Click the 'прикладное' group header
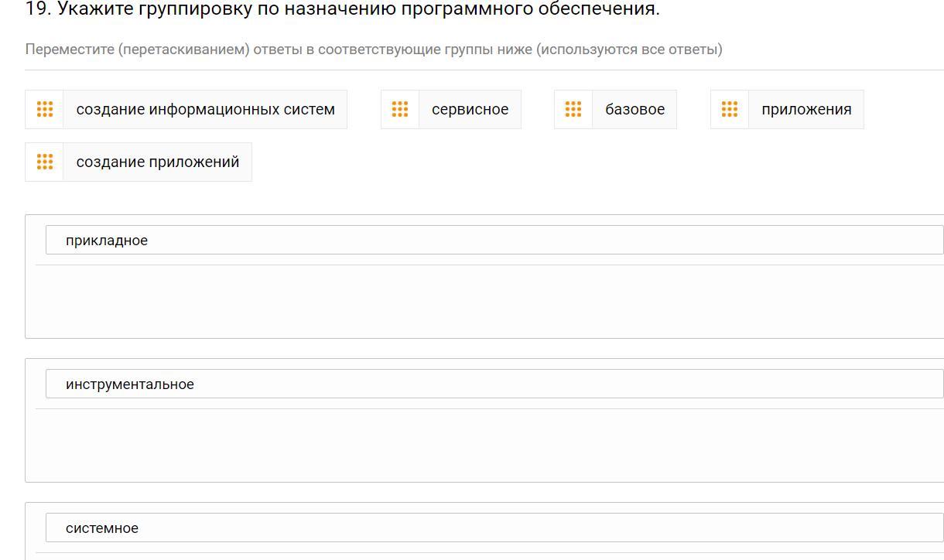This screenshot has width=944, height=560. pyautogui.click(x=494, y=240)
